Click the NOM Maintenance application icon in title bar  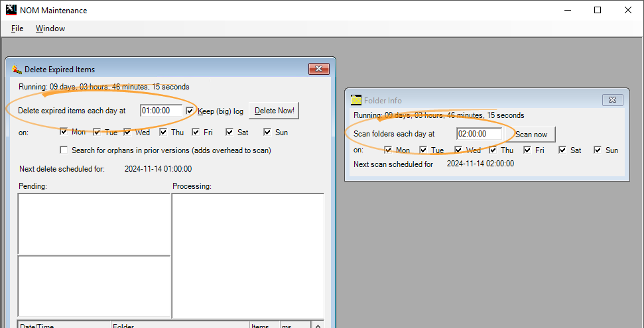[11, 10]
